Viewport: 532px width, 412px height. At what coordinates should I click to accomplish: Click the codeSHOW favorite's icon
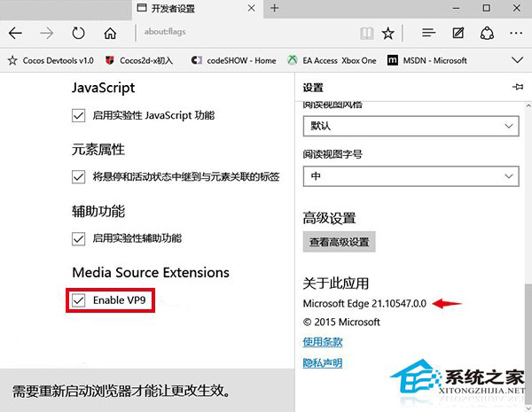[x=197, y=61]
